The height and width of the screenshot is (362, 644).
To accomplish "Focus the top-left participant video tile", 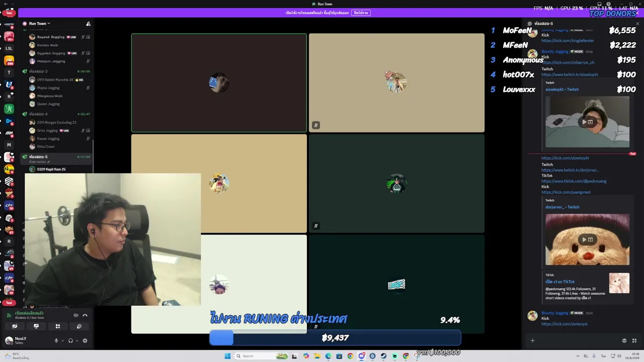I will [219, 83].
